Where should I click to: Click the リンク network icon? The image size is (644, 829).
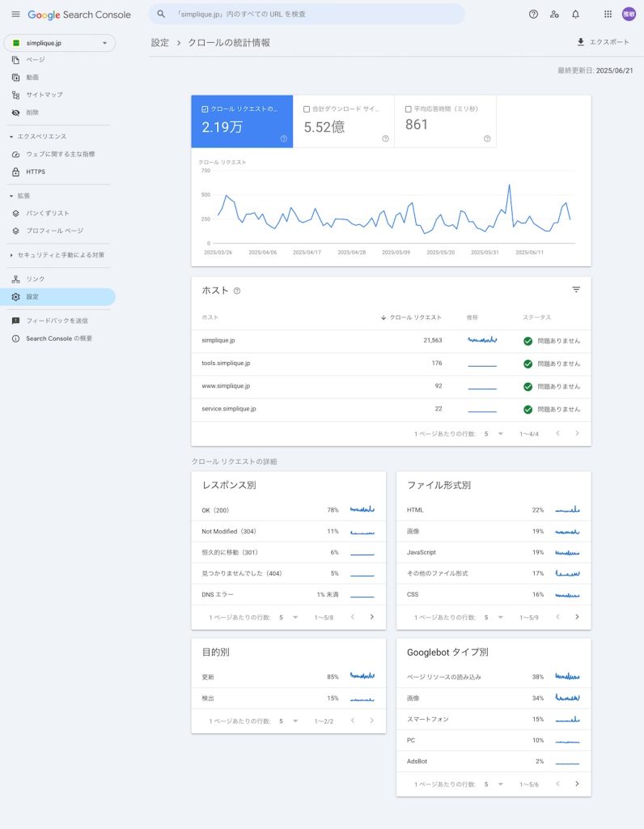16,279
